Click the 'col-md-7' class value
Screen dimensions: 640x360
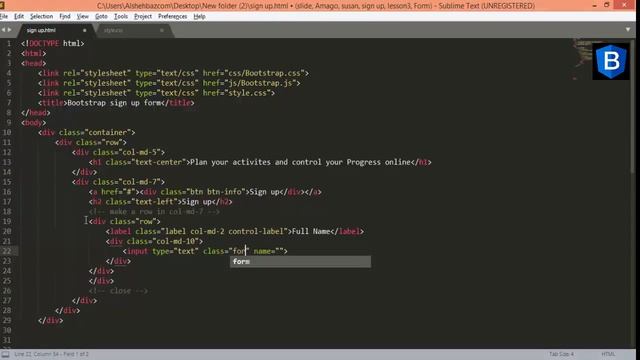tap(140, 182)
